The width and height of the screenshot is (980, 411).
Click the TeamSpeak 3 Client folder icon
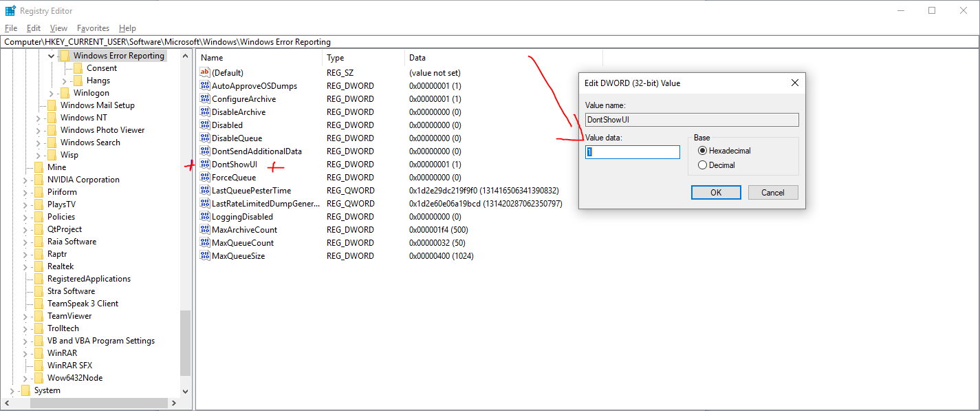coord(39,304)
